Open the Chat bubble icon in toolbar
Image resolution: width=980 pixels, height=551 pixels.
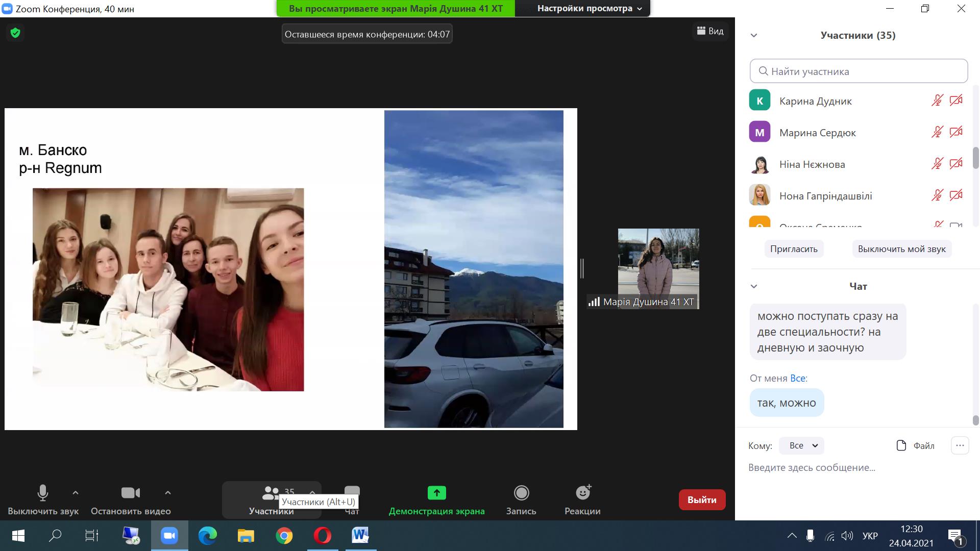(x=352, y=492)
